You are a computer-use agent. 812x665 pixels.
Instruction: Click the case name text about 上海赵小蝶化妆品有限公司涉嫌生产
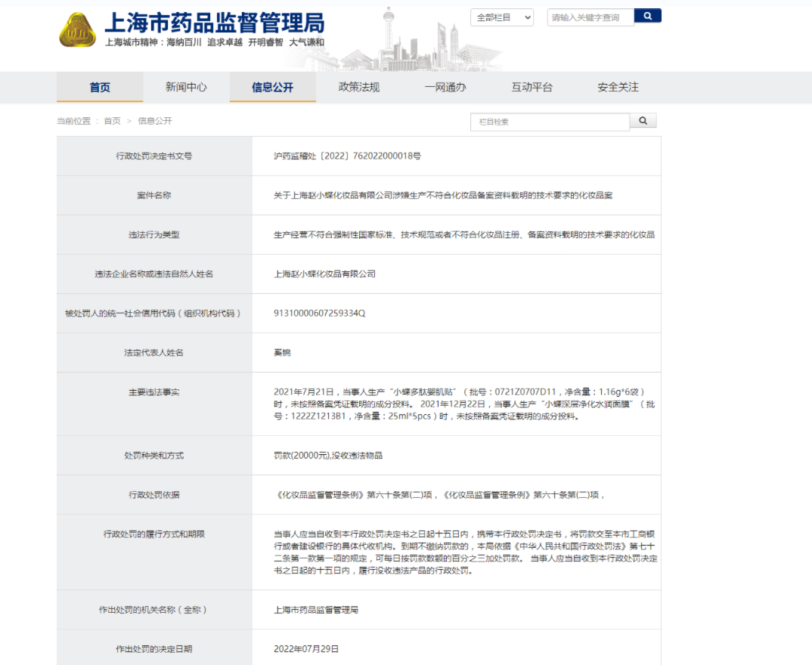tap(443, 196)
